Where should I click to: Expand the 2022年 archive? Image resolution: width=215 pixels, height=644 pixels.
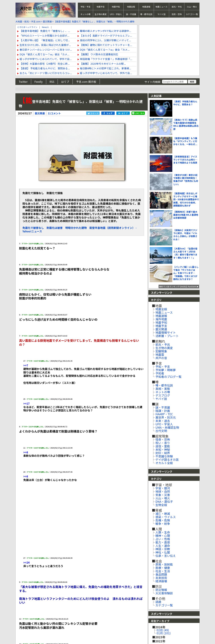click(x=159, y=641)
